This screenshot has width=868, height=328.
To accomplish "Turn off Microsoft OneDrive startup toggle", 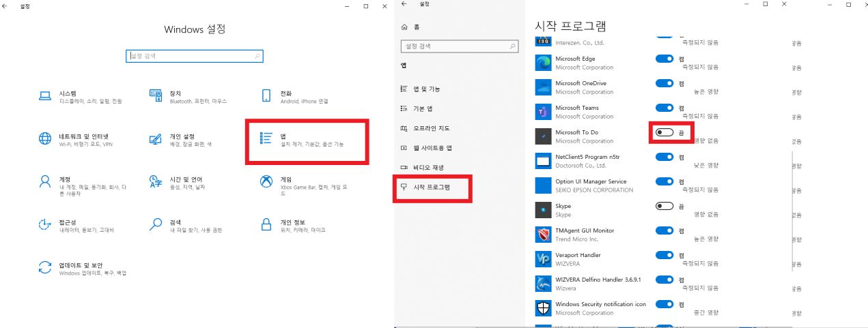I will tap(664, 83).
